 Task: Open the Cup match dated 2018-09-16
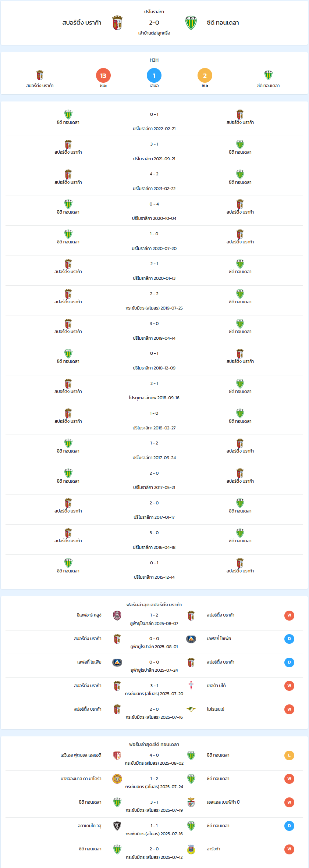click(154, 390)
